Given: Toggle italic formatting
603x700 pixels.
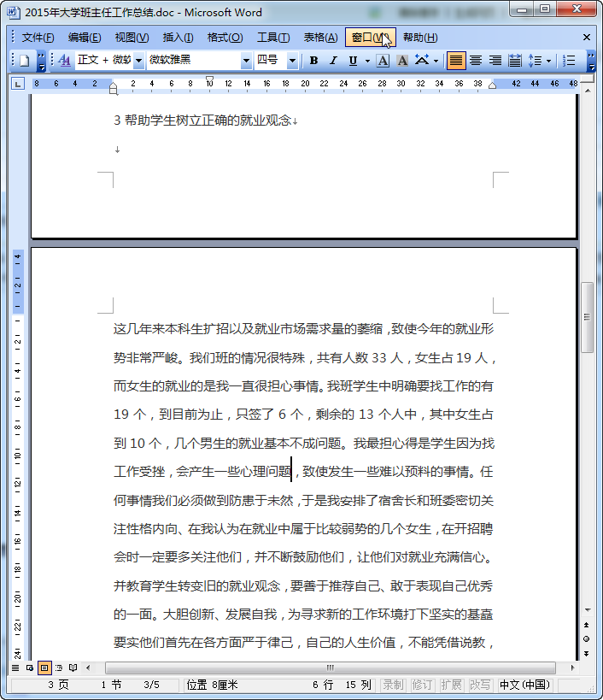Looking at the screenshot, I should pyautogui.click(x=333, y=61).
